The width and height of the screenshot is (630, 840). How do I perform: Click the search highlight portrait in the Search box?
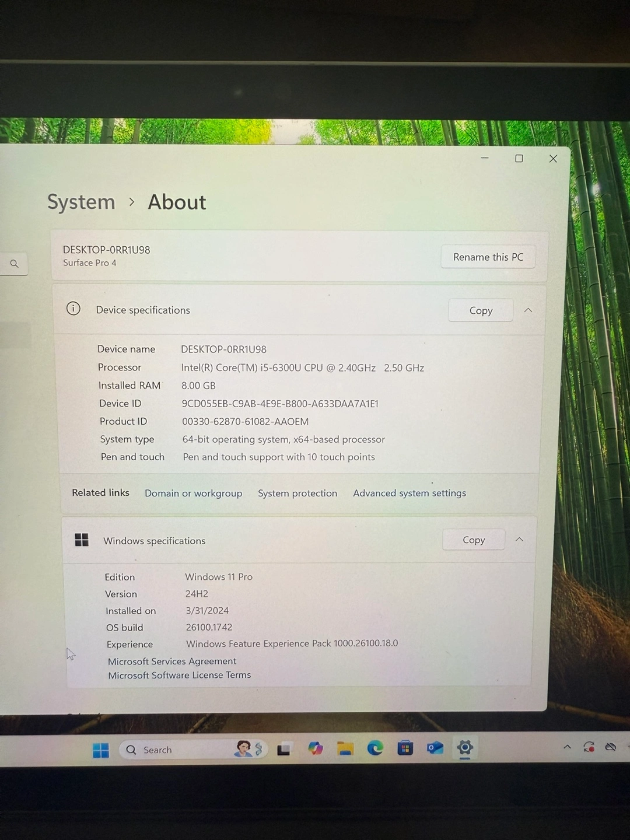click(x=243, y=748)
